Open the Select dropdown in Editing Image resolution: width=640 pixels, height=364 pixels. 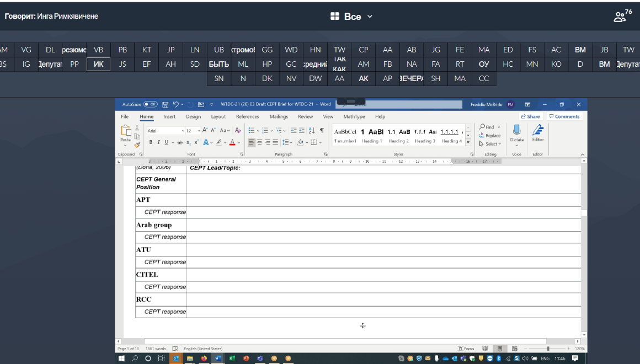490,144
